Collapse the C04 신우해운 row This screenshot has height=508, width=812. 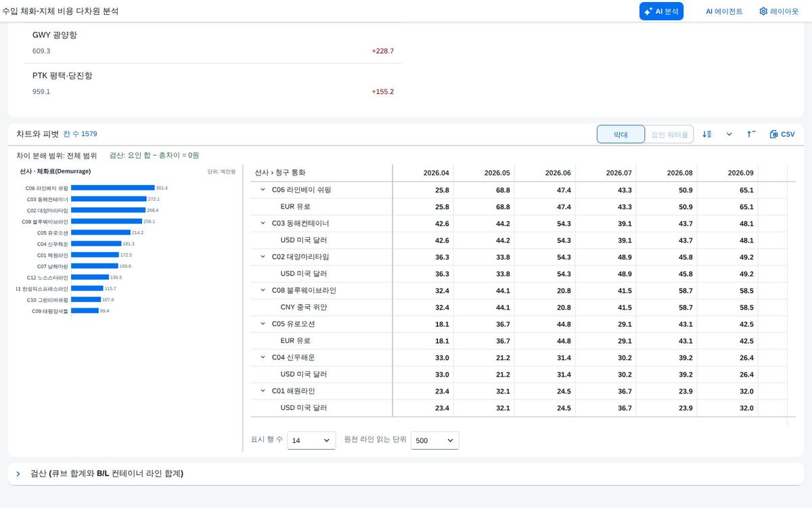(263, 357)
